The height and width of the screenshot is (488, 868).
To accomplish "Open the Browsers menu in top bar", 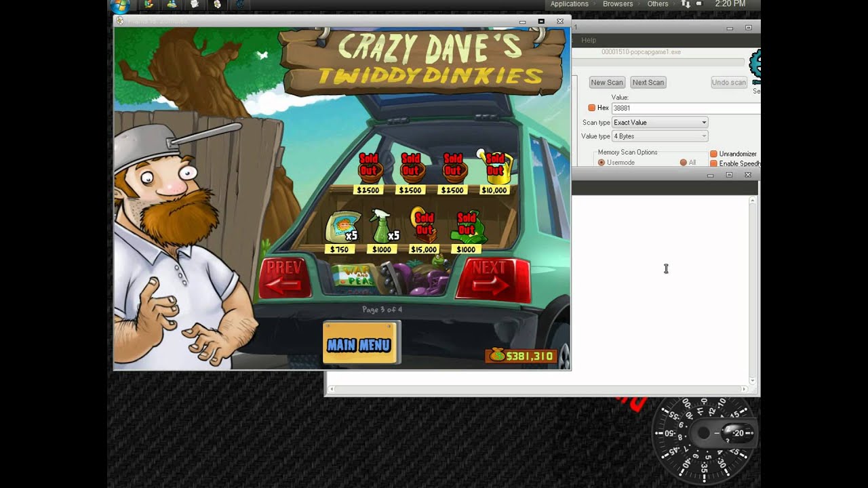I will click(618, 4).
